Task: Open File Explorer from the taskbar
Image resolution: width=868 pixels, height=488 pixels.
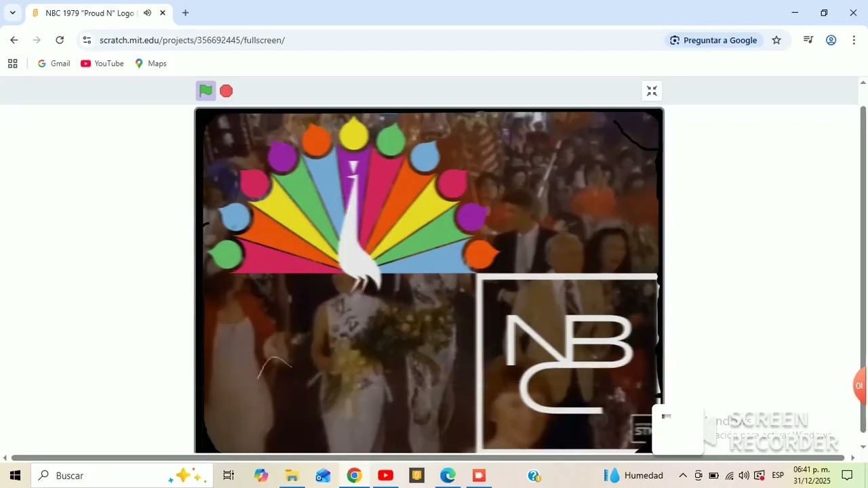Action: click(x=292, y=476)
